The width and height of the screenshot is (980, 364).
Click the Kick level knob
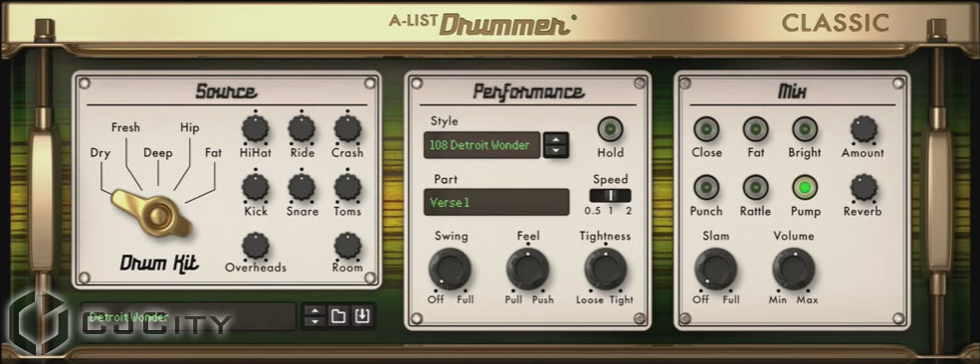click(x=255, y=187)
